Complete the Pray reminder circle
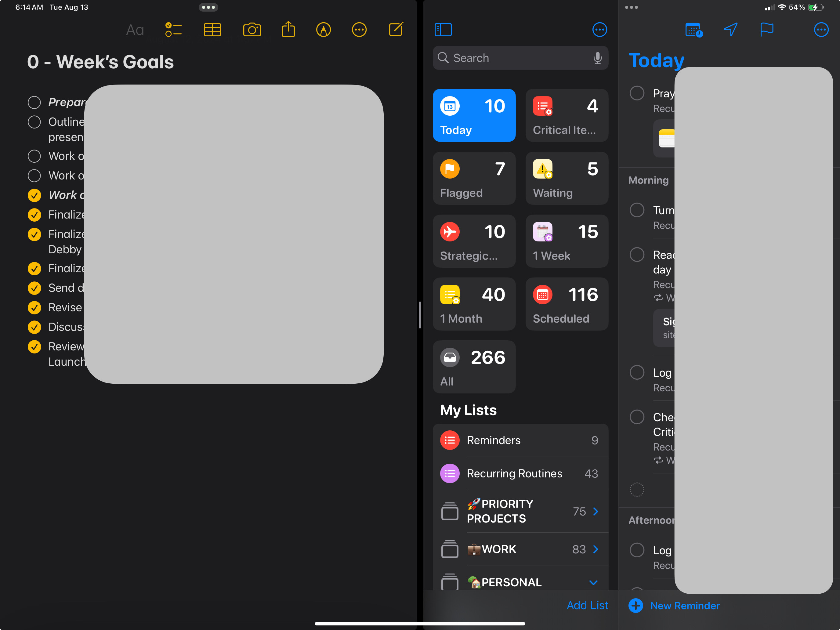The image size is (840, 630). 637,93
